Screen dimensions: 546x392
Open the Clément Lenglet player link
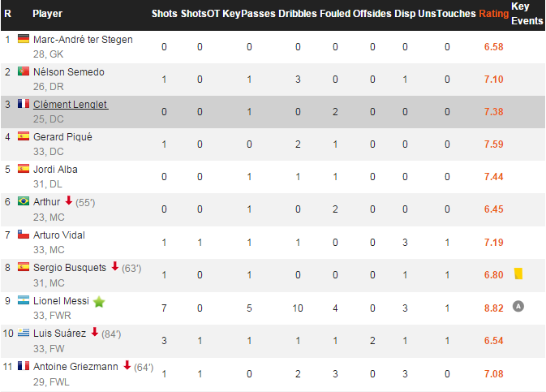point(71,105)
